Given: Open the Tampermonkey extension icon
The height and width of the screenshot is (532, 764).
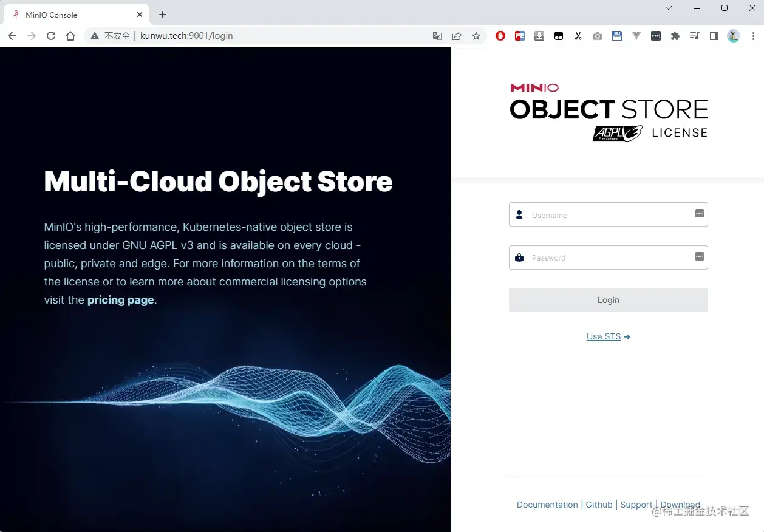Looking at the screenshot, I should (x=559, y=36).
